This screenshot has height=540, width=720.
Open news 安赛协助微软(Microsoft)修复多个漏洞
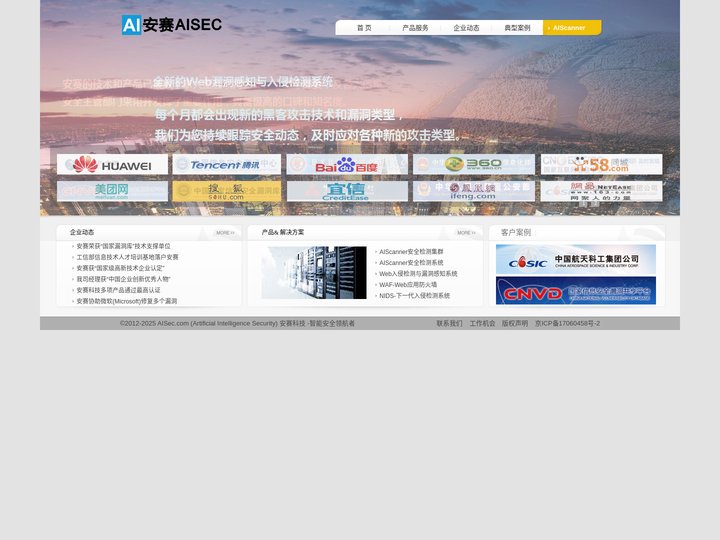pyautogui.click(x=127, y=301)
